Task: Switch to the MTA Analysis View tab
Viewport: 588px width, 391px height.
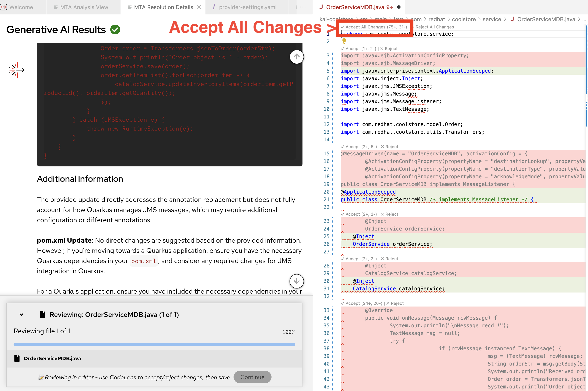Action: tap(84, 7)
